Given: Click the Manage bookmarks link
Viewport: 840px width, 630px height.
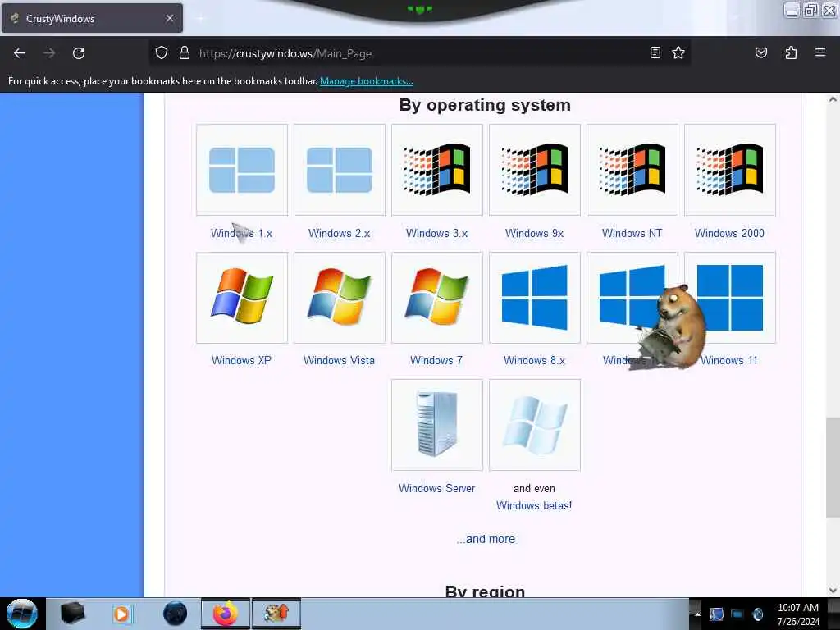Looking at the screenshot, I should 367,81.
